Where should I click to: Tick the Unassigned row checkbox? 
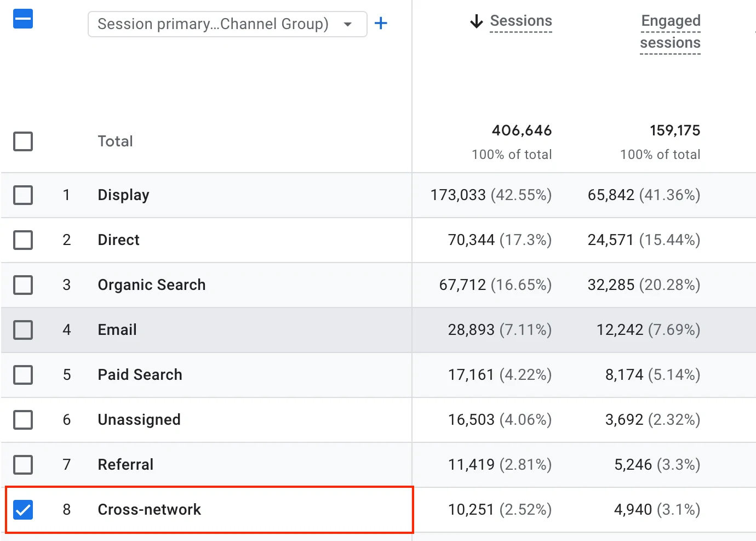(x=23, y=420)
